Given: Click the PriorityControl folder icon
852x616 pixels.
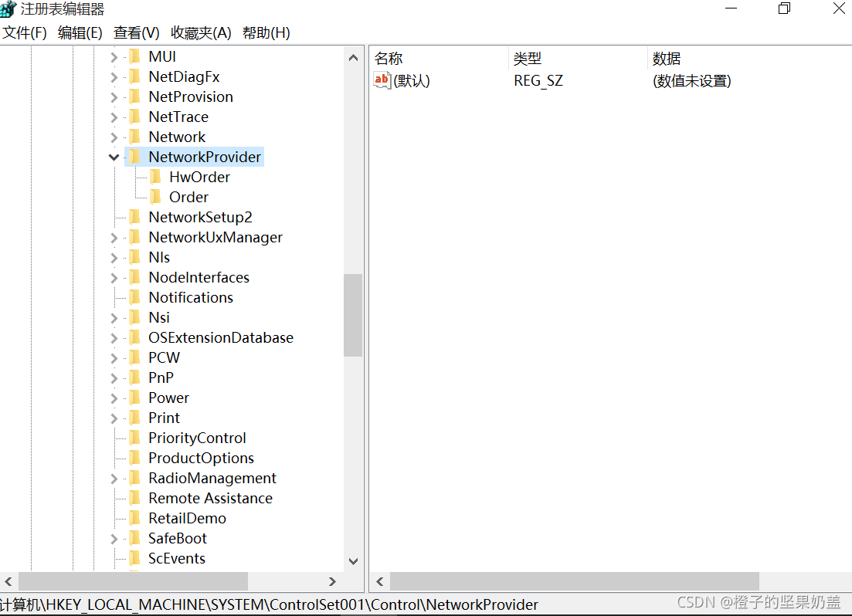Looking at the screenshot, I should 135,438.
